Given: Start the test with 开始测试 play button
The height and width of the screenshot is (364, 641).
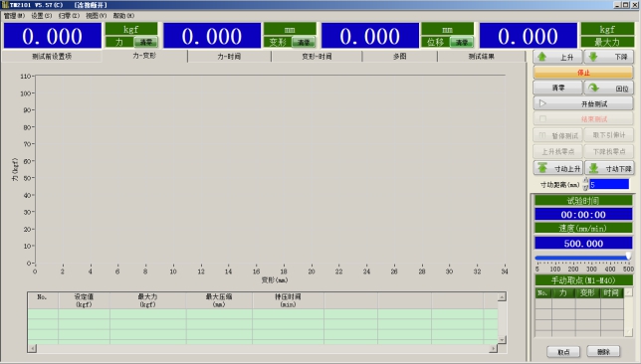Looking at the screenshot, I should [583, 103].
